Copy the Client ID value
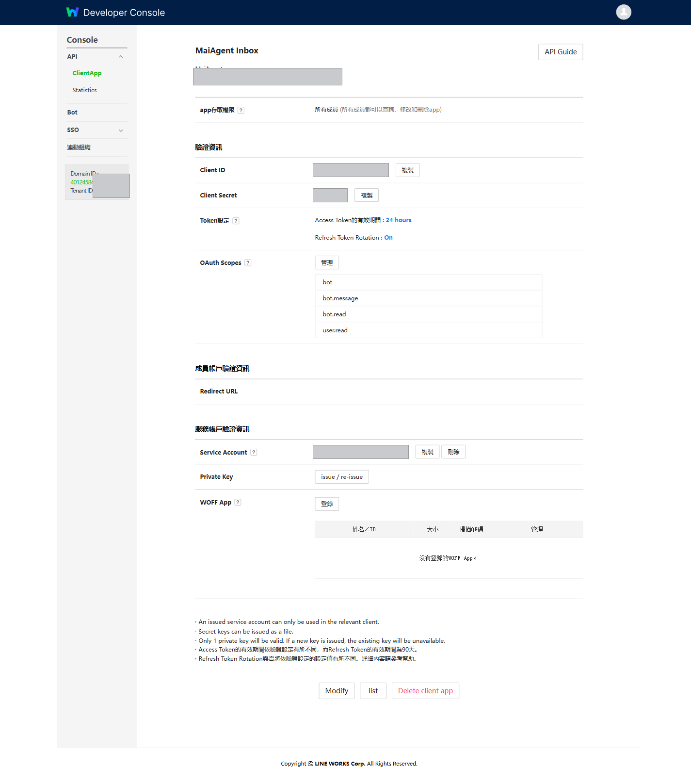The width and height of the screenshot is (691, 784). (407, 170)
